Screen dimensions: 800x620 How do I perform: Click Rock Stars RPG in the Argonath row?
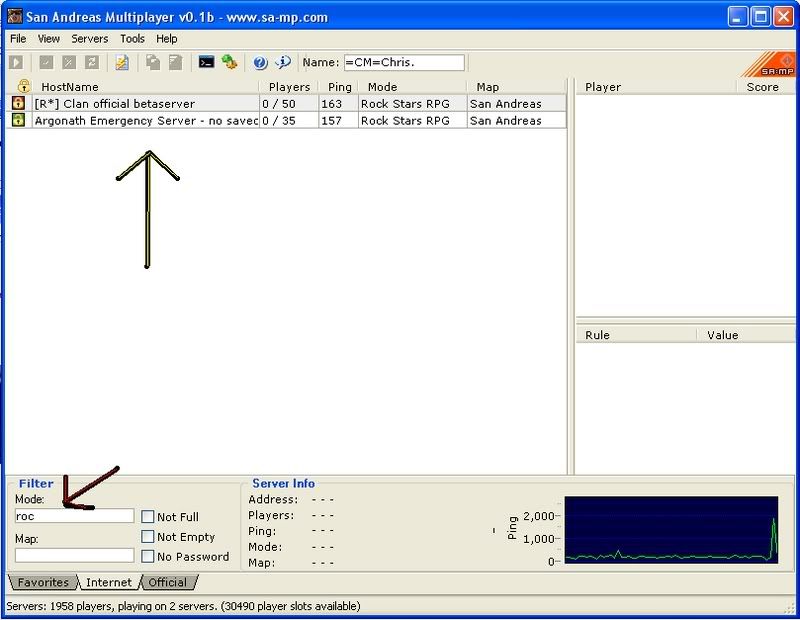coord(405,120)
